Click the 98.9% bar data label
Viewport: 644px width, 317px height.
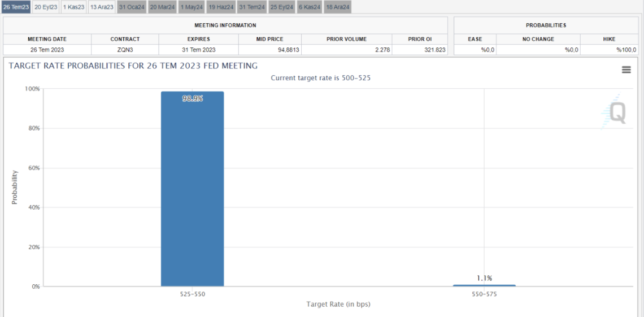193,99
